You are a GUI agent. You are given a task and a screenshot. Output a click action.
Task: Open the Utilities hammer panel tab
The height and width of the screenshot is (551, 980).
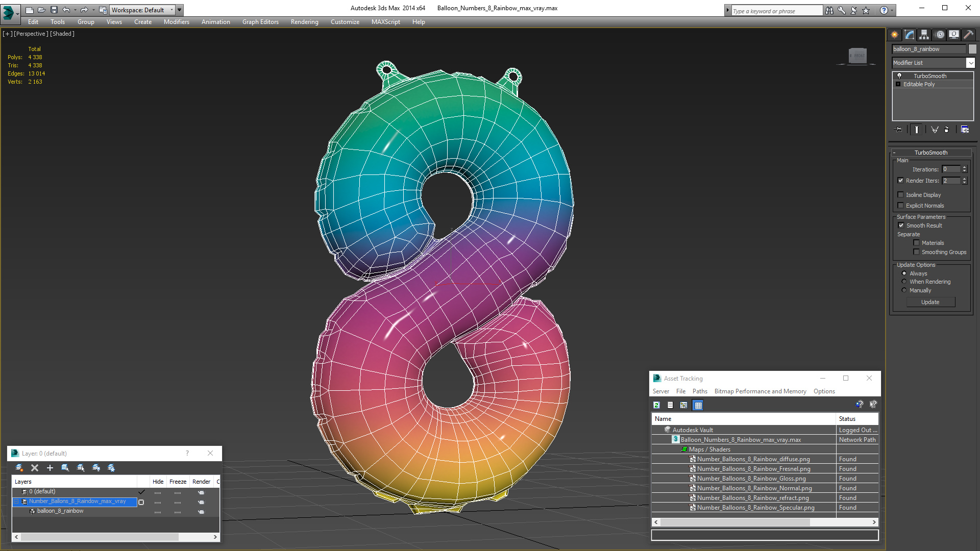(968, 35)
